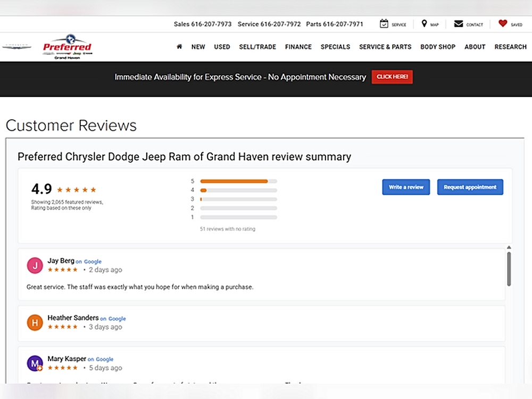The image size is (532, 399).
Task: Filter by the 1-star rating bar
Action: point(238,217)
